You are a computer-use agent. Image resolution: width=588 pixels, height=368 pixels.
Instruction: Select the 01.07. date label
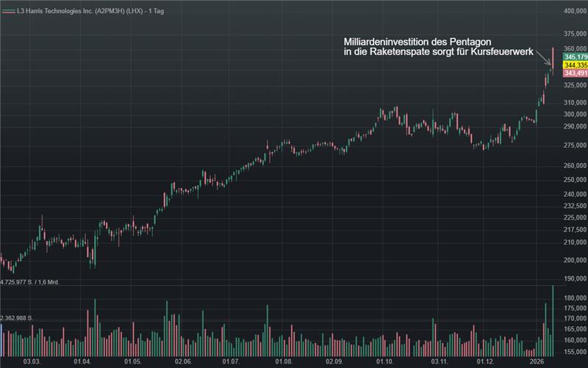tap(231, 361)
